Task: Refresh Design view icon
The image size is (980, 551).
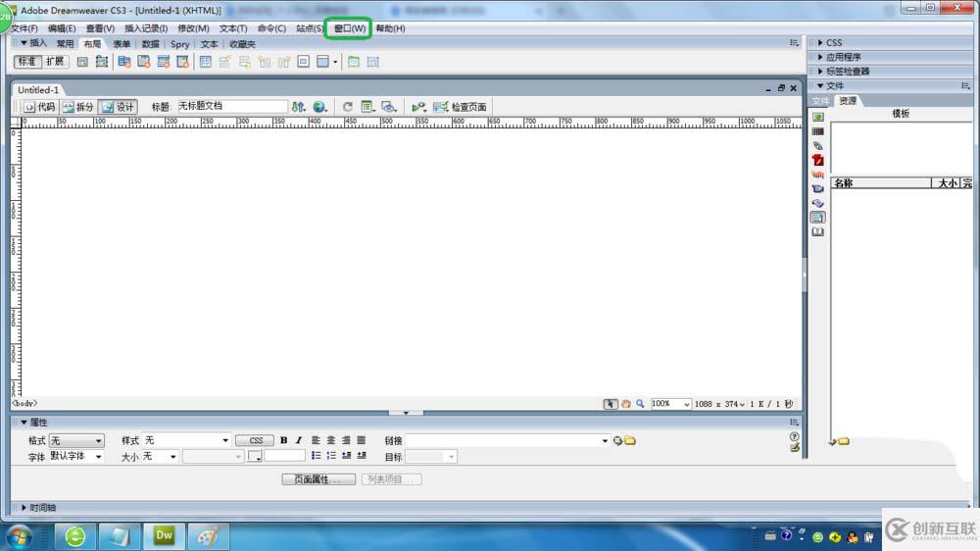Action: click(x=348, y=107)
